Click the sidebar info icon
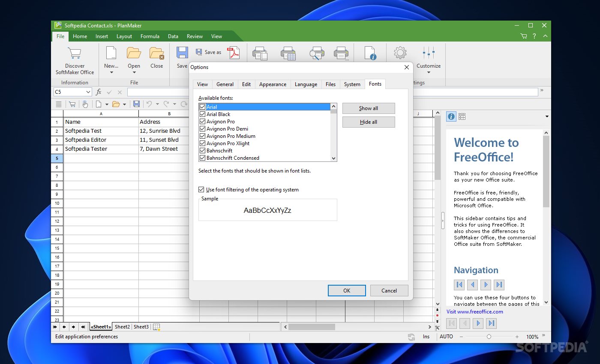Image resolution: width=600 pixels, height=364 pixels. (x=451, y=116)
